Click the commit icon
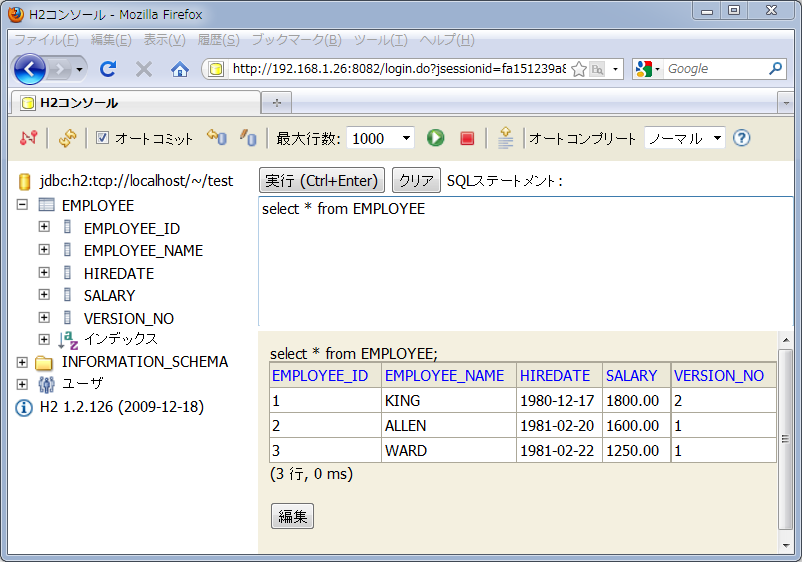Screen dimensions: 802x562 click(248, 138)
